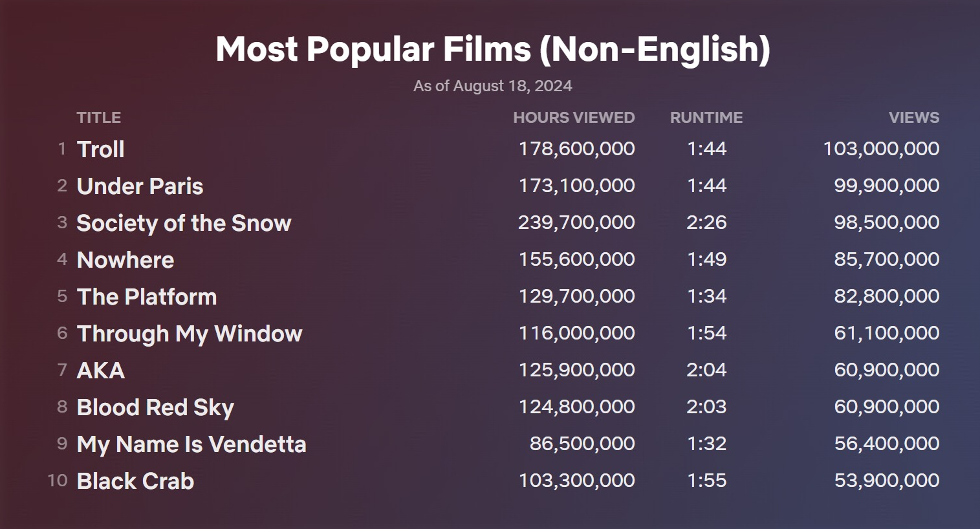Click the TITLE column header
980x529 pixels.
(x=99, y=118)
